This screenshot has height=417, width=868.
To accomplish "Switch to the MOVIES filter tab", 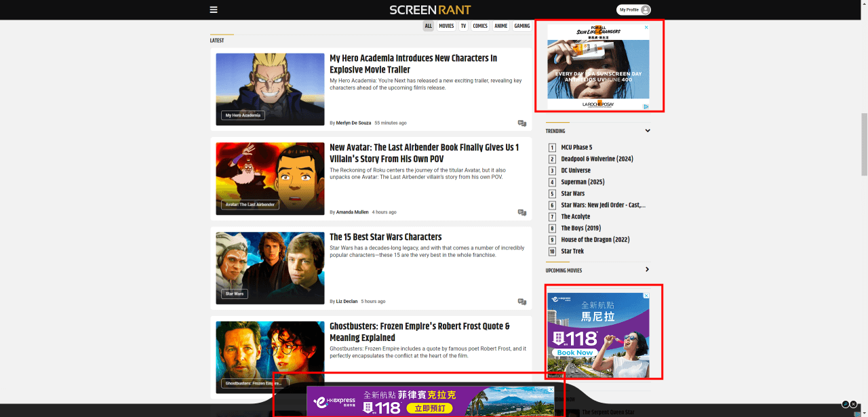I will pyautogui.click(x=446, y=26).
